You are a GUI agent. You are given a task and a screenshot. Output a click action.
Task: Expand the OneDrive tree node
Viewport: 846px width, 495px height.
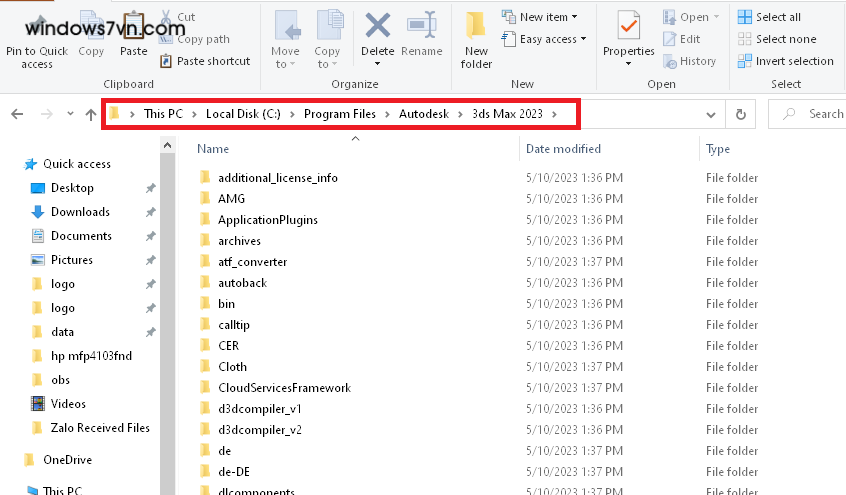pyautogui.click(x=13, y=460)
